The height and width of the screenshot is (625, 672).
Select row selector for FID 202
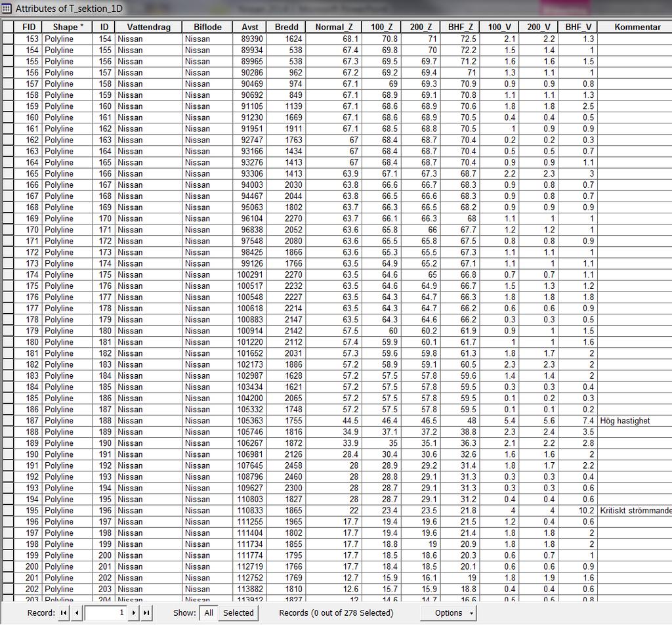coord(8,589)
